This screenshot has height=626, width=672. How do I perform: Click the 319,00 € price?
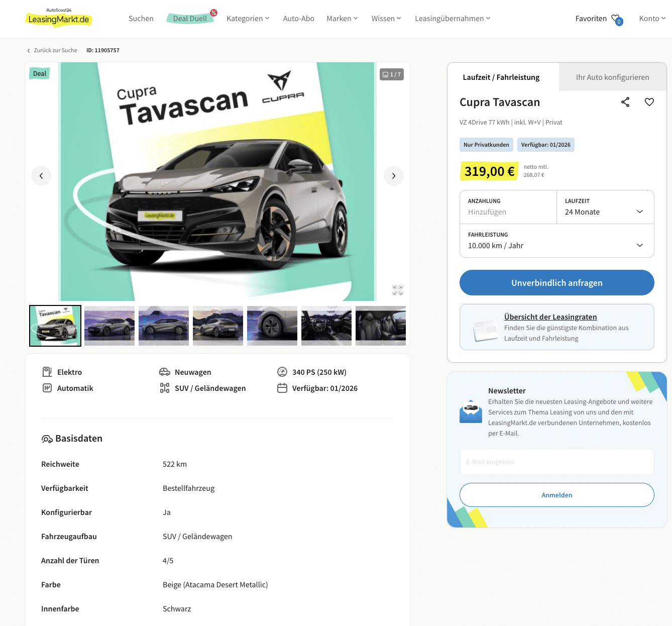pyautogui.click(x=489, y=171)
